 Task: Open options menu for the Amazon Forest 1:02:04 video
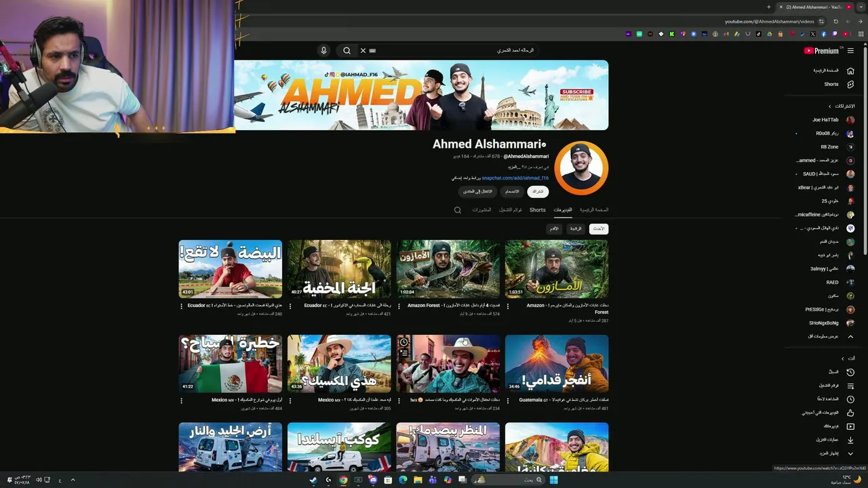(x=399, y=306)
